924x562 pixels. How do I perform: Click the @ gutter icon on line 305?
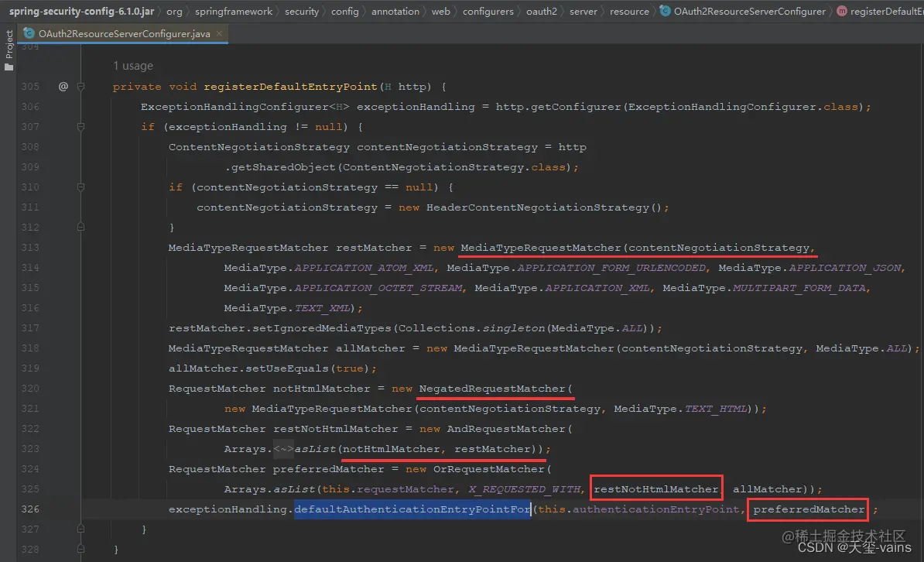click(63, 87)
